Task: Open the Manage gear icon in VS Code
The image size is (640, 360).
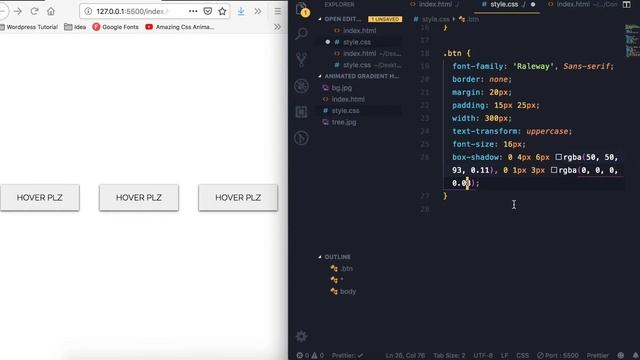Action: (x=302, y=336)
